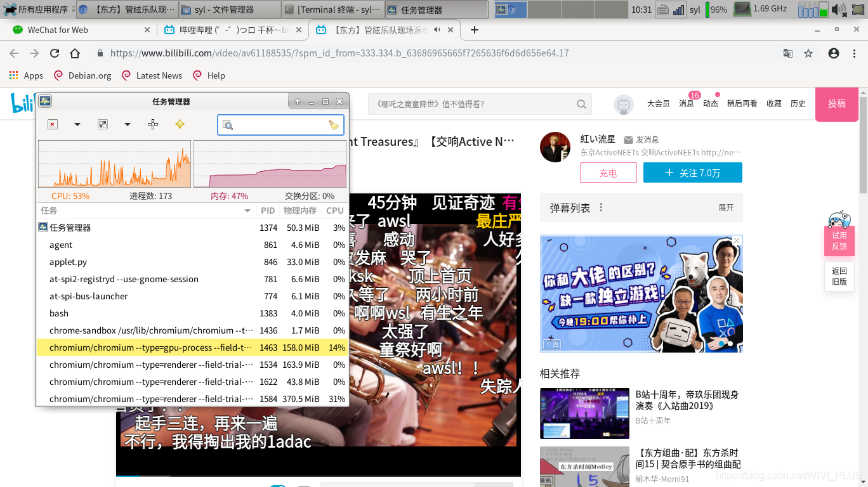Sort processes by 物理内存 column
The height and width of the screenshot is (487, 868).
300,211
